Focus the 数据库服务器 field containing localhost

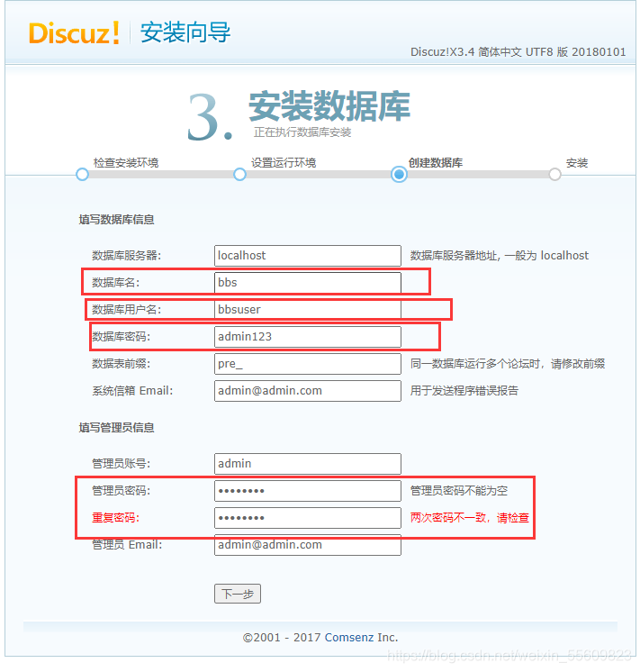[308, 256]
